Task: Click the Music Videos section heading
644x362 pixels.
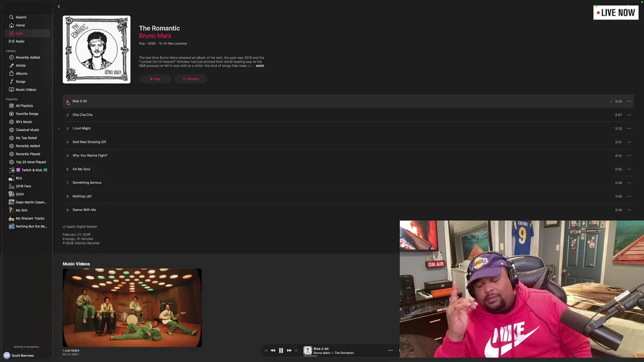Action: click(x=76, y=264)
